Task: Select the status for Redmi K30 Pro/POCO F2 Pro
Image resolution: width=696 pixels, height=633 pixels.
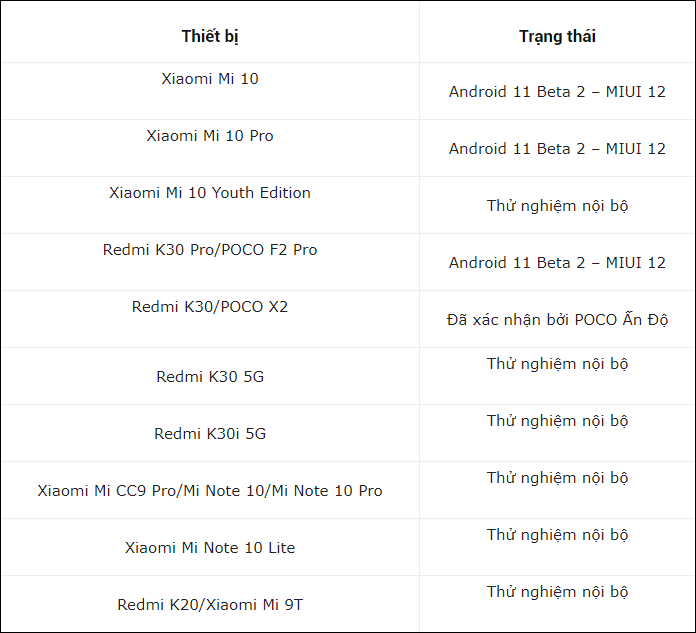Action: 557,263
